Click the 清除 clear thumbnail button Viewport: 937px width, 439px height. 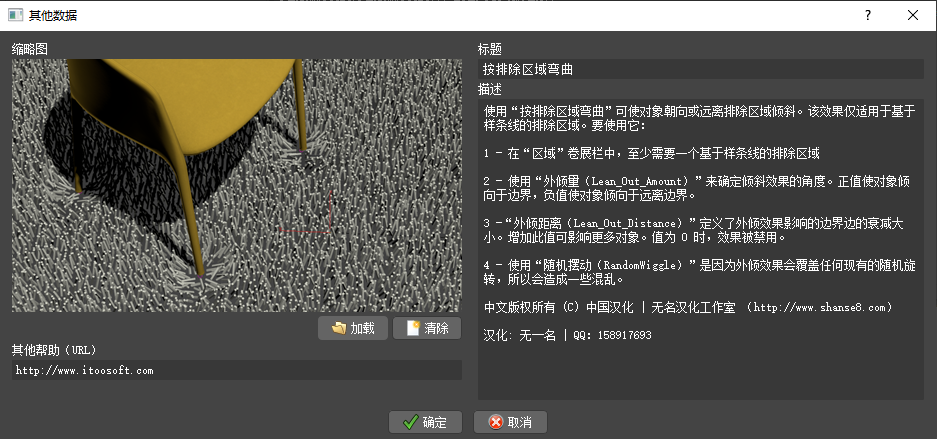pos(427,328)
